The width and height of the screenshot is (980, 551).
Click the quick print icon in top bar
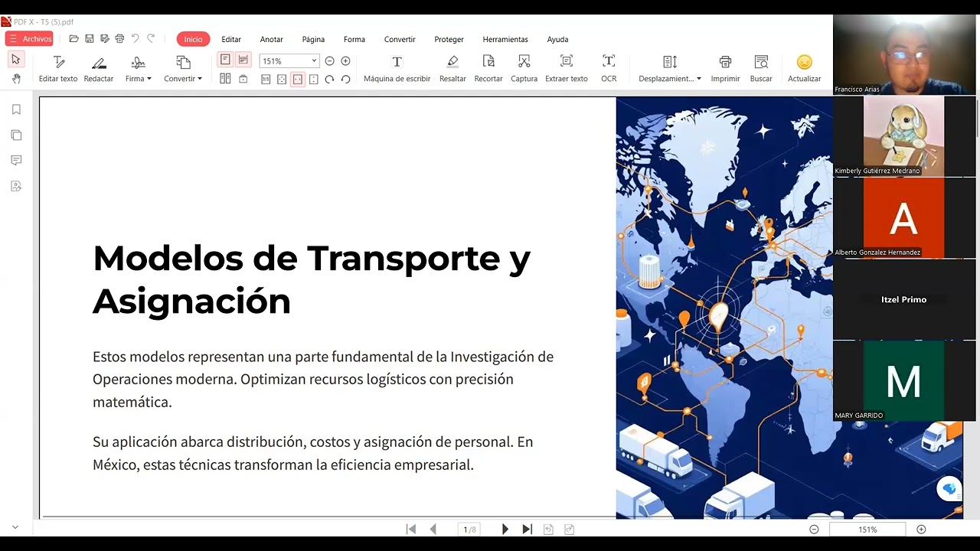(119, 39)
